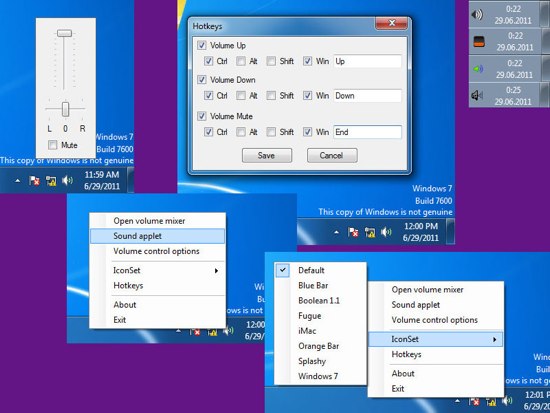Select the Splashy icon set
Image resolution: width=550 pixels, height=413 pixels.
pos(320,361)
